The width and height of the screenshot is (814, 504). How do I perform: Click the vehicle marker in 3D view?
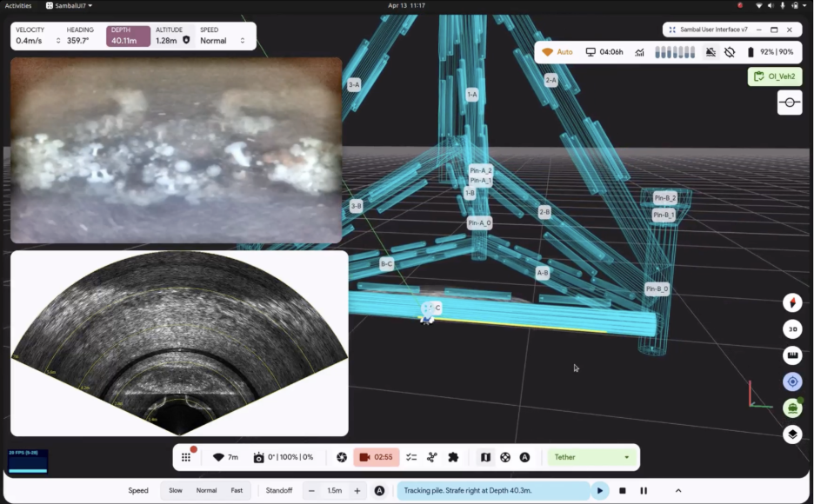point(427,315)
